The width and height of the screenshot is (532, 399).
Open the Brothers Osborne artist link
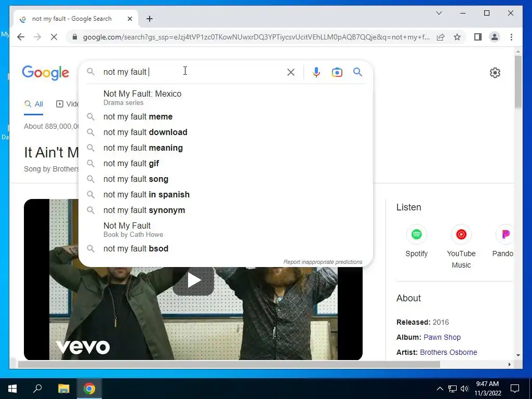point(448,352)
